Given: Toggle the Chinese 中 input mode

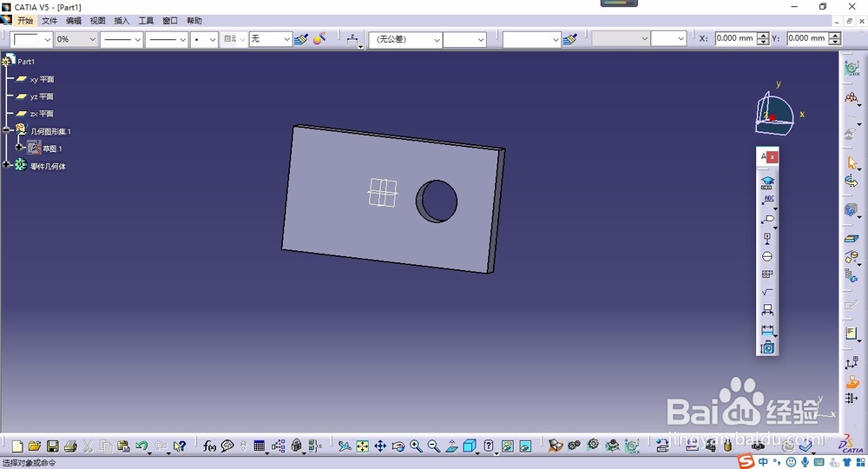Looking at the screenshot, I should pos(763,462).
